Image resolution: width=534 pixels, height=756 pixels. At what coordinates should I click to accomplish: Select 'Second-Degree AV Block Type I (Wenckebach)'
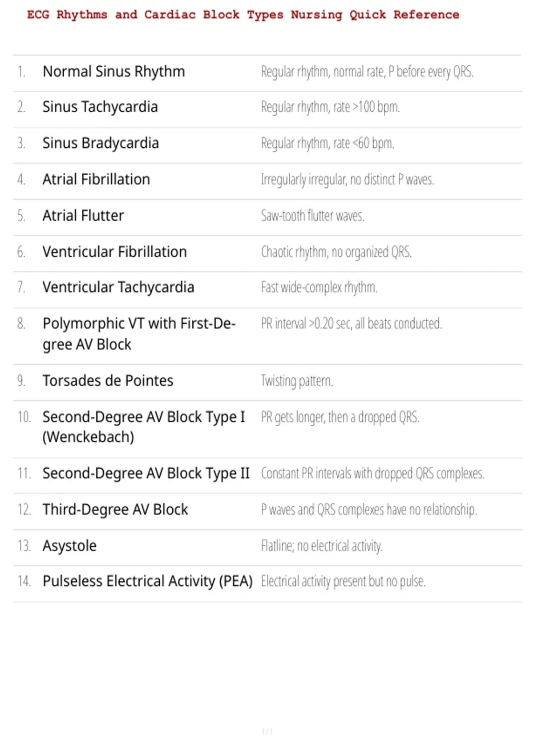(x=144, y=427)
